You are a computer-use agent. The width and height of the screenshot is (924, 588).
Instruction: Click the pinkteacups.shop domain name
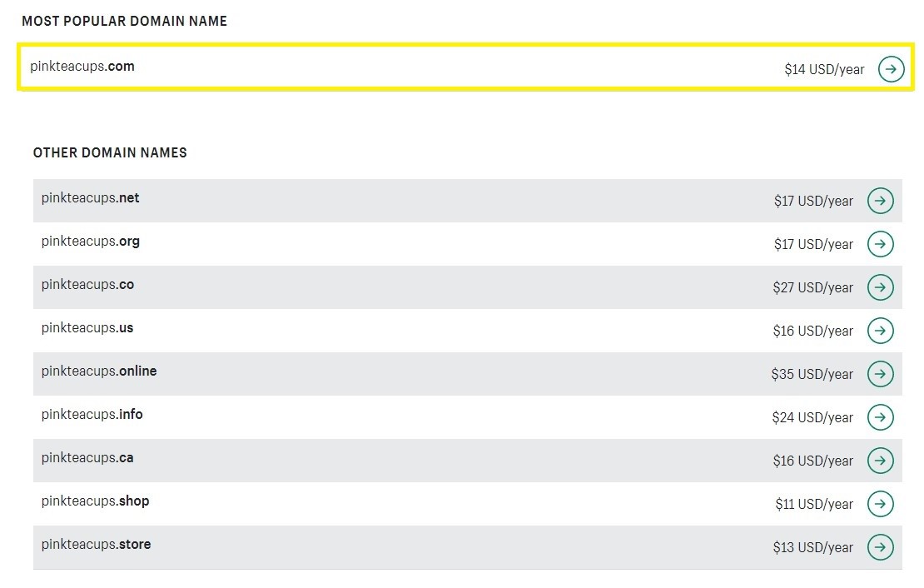coord(95,501)
